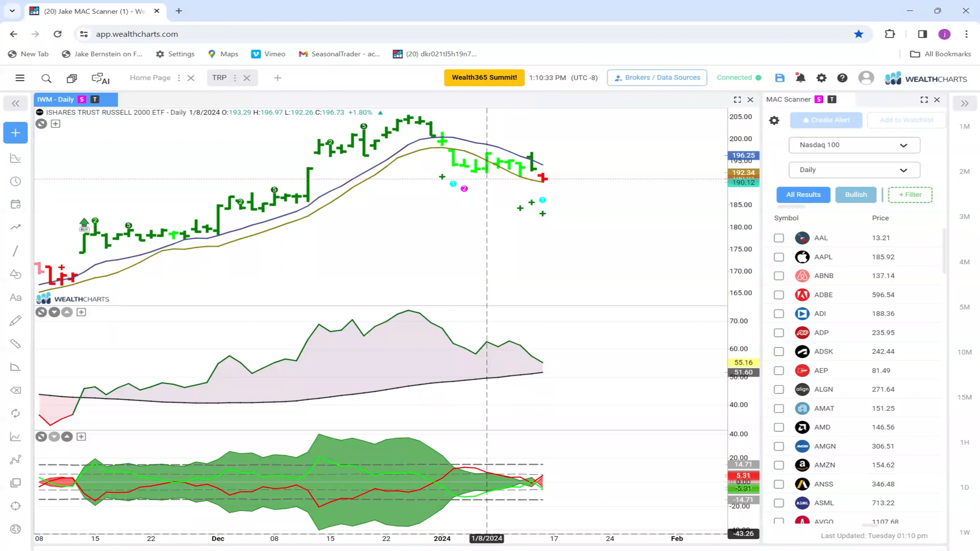Click the MAC Scanner list scrollbar
The width and height of the screenshot is (980, 551).
tap(944, 251)
